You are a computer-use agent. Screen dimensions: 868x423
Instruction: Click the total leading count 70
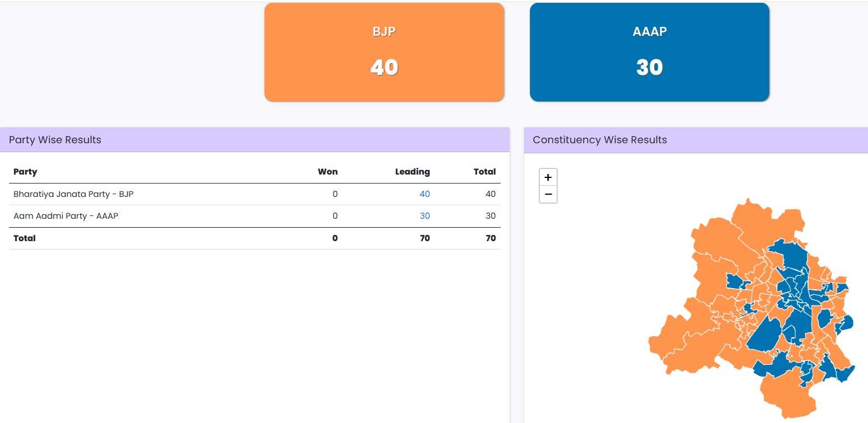(x=424, y=238)
